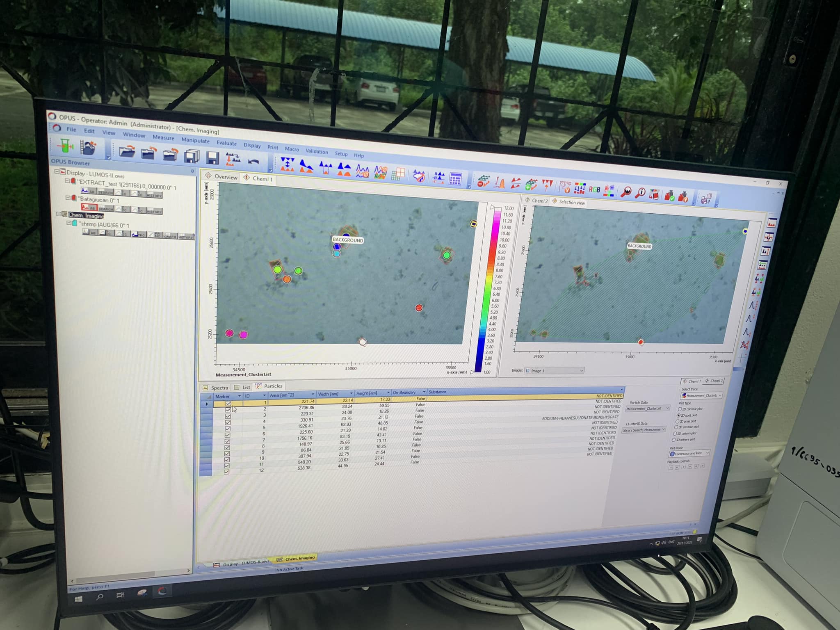Collapse the Chem. Imaging tree node

59,214
